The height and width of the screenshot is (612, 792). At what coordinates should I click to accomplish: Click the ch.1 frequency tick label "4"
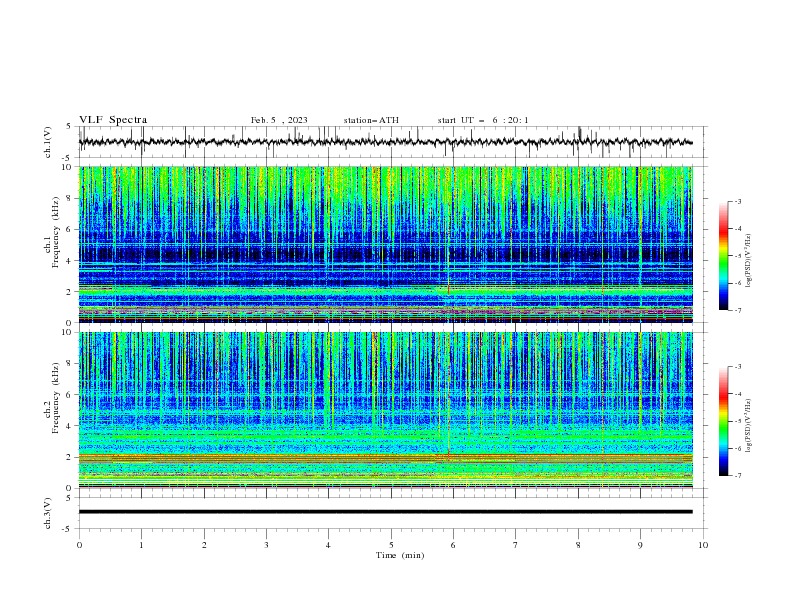coord(69,261)
